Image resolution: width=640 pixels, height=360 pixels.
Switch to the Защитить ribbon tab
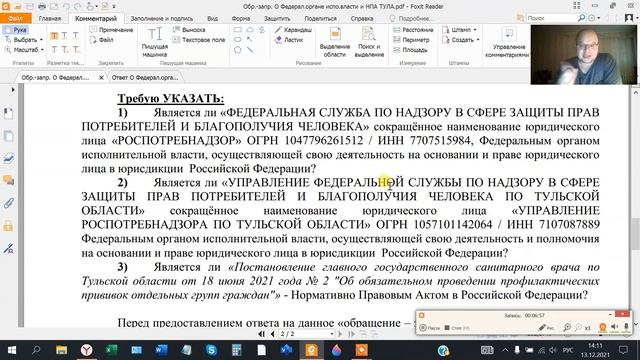(277, 18)
